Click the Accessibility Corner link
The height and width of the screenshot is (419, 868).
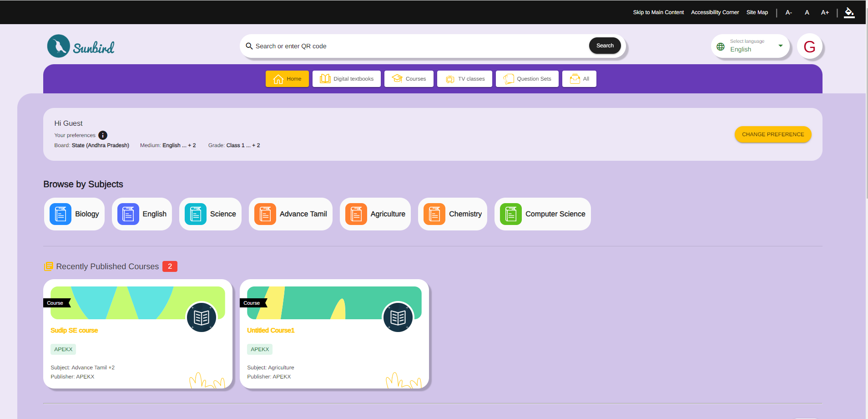pos(715,12)
